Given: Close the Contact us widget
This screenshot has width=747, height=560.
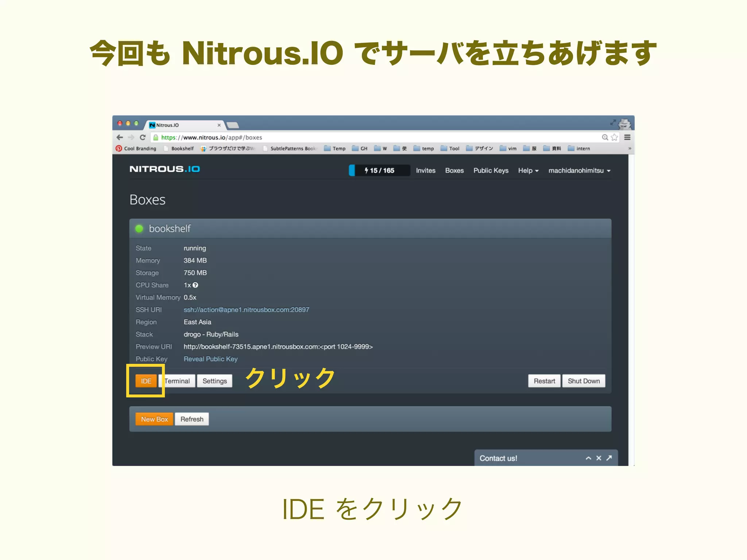Looking at the screenshot, I should [599, 458].
